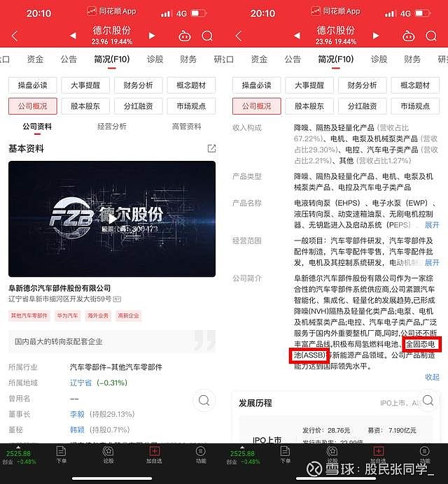448x484 pixels.
Task: Open 概念题材 in left screen
Action: point(191,85)
